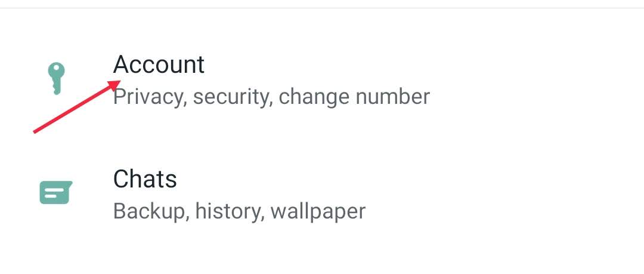Tap the green chat bubble icon
The image size is (644, 274).
coord(56,192)
